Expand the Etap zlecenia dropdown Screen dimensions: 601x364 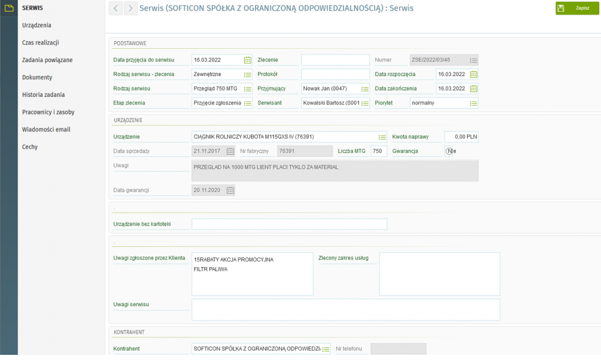247,103
